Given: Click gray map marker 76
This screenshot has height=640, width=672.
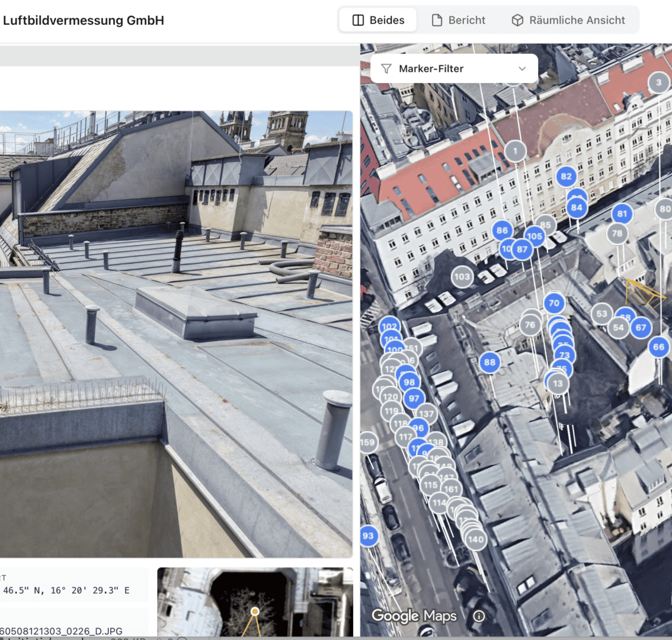Looking at the screenshot, I should coord(530,325).
